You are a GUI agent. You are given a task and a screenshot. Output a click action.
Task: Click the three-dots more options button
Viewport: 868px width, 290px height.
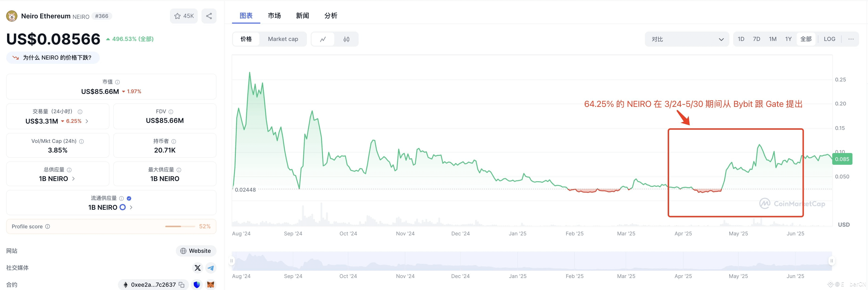tap(851, 39)
